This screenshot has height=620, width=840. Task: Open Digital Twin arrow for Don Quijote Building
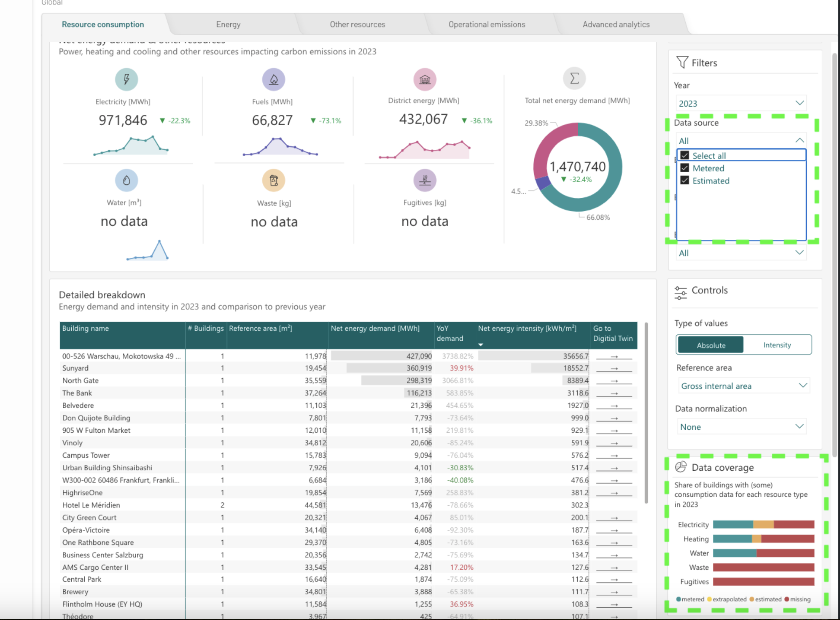click(614, 418)
